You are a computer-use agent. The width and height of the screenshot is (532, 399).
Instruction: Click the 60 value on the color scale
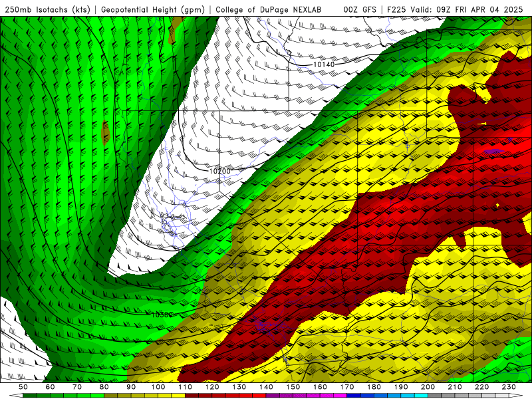[x=50, y=387]
